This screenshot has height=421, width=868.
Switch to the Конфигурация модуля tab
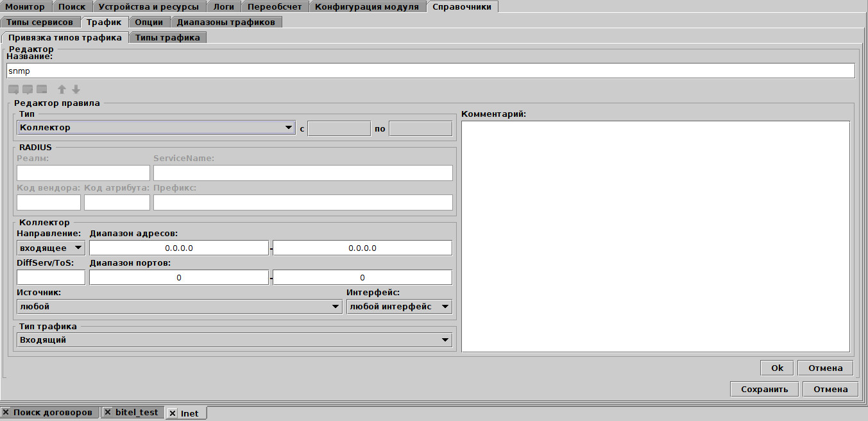click(x=367, y=7)
